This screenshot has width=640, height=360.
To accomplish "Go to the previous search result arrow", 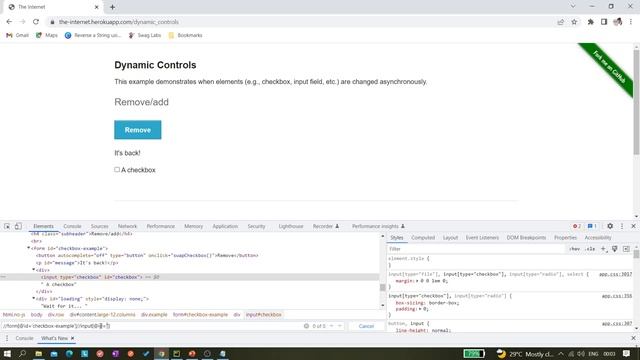I will coord(332,326).
